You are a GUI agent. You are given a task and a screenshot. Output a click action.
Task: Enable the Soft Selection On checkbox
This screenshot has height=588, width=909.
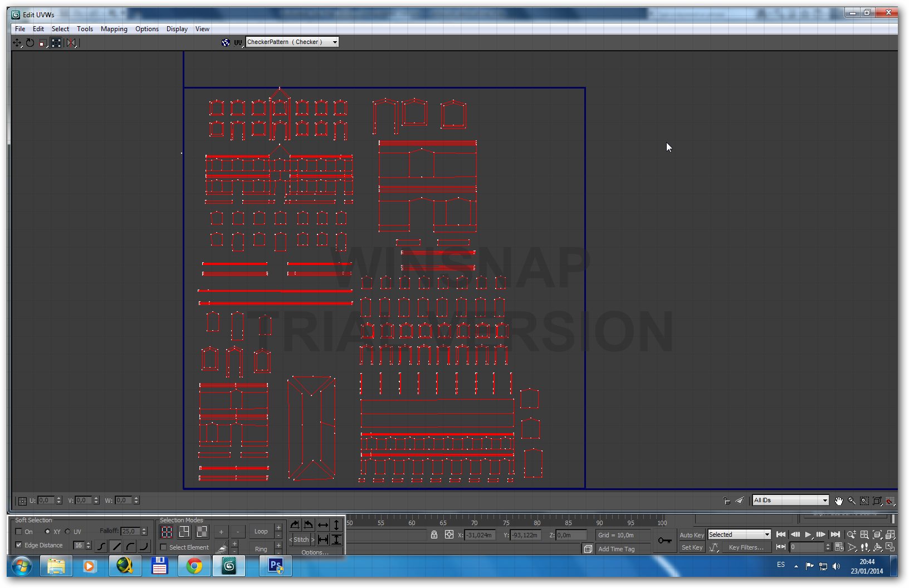tap(19, 532)
